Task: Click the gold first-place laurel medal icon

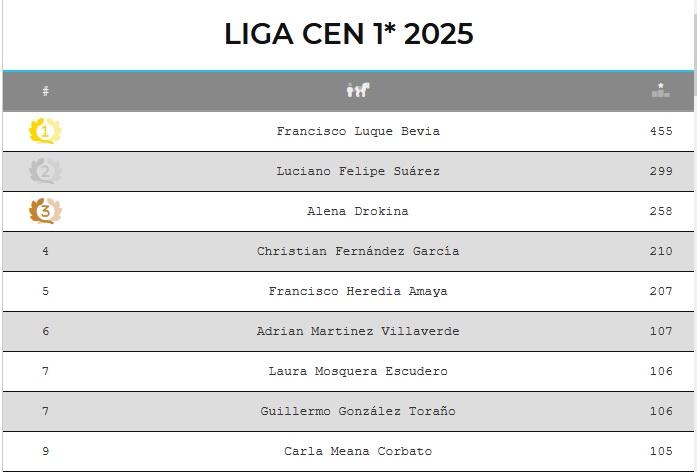Action: click(45, 131)
